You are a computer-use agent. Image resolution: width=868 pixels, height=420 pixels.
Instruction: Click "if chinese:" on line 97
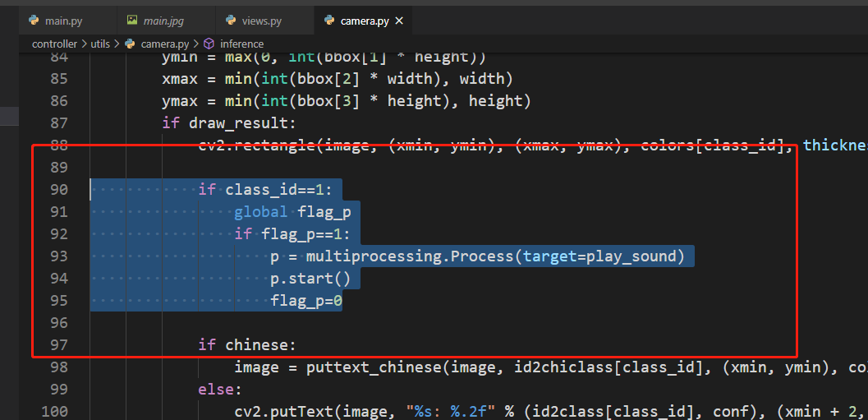coord(247,344)
